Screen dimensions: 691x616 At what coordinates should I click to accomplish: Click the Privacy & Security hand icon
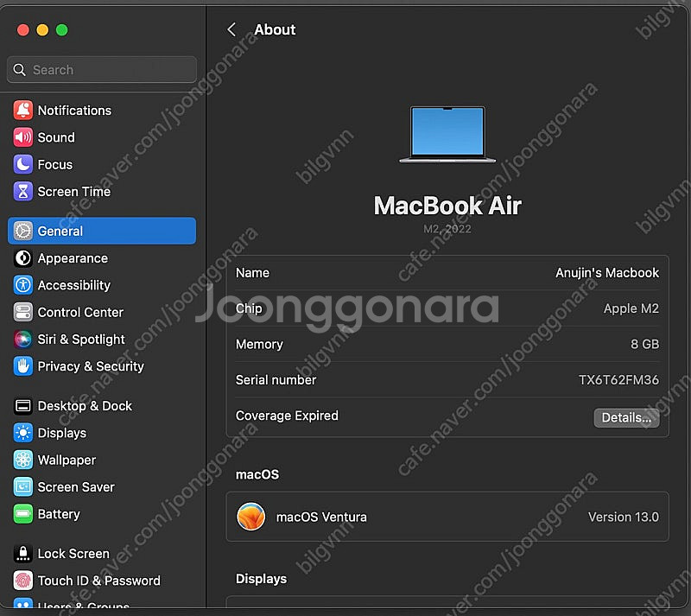(23, 366)
